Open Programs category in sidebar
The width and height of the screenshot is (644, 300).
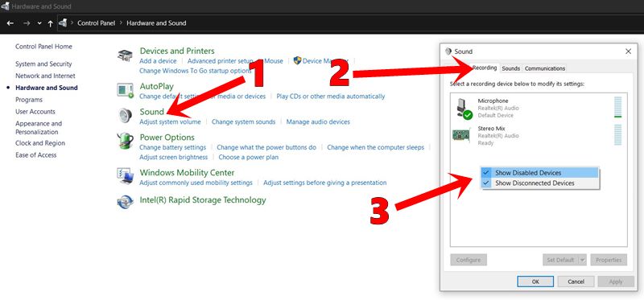[x=29, y=100]
